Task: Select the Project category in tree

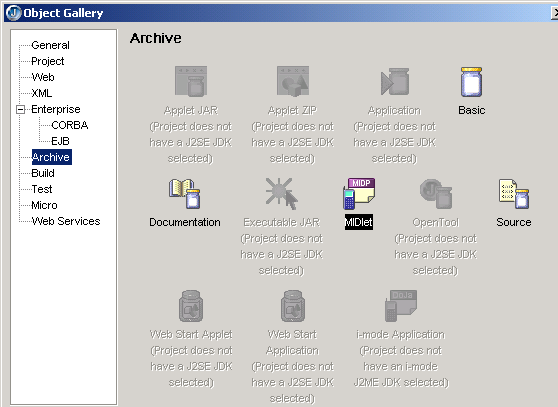Action: [x=48, y=61]
